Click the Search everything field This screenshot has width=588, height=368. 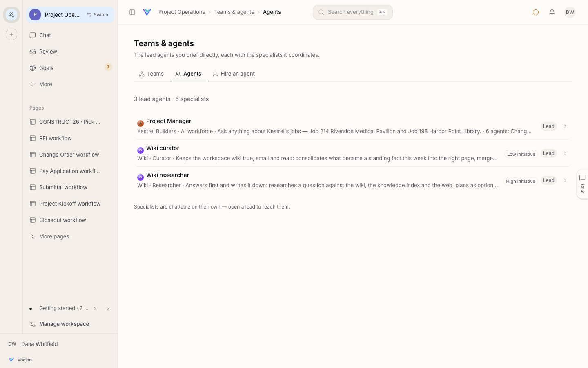[x=353, y=12]
